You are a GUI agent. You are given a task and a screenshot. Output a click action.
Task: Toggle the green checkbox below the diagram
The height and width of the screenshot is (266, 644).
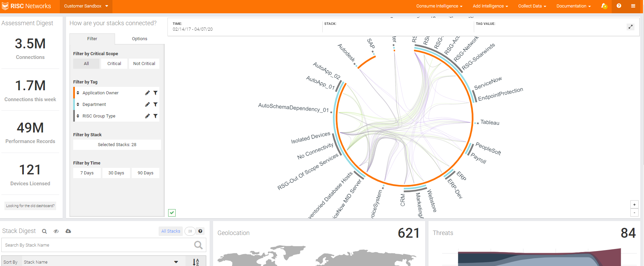click(x=172, y=213)
